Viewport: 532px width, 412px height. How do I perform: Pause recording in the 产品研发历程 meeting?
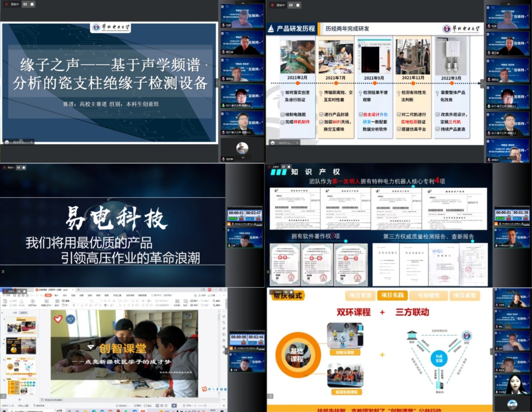click(x=291, y=5)
